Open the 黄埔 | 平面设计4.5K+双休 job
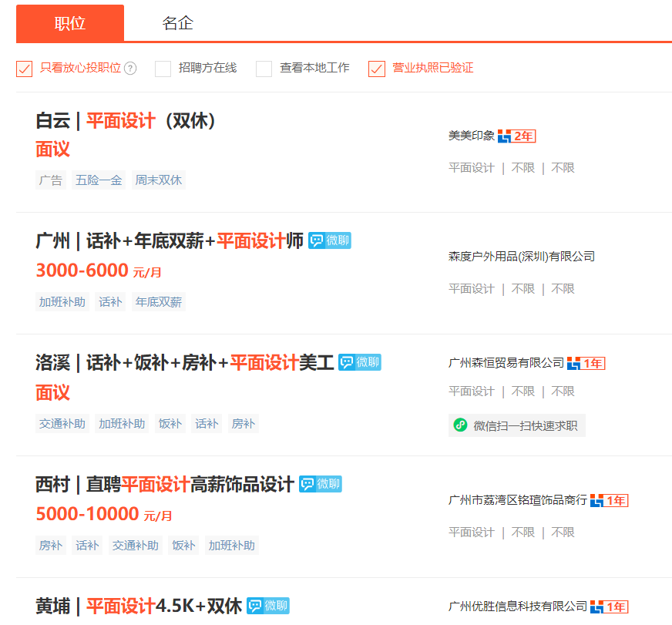Image resolution: width=672 pixels, height=625 pixels. coord(139,607)
